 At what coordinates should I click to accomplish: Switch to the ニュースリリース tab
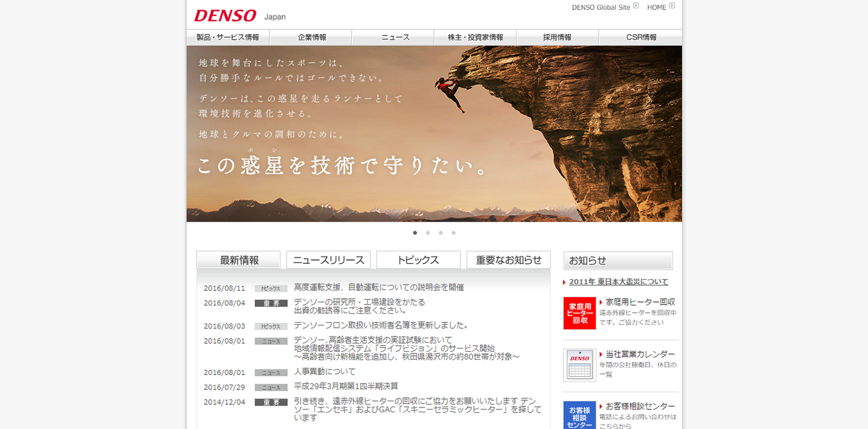(x=328, y=260)
